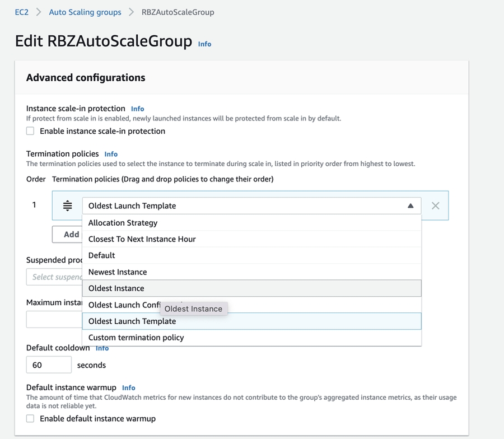Select Custom termination policy option
The image size is (504, 439).
click(x=136, y=338)
